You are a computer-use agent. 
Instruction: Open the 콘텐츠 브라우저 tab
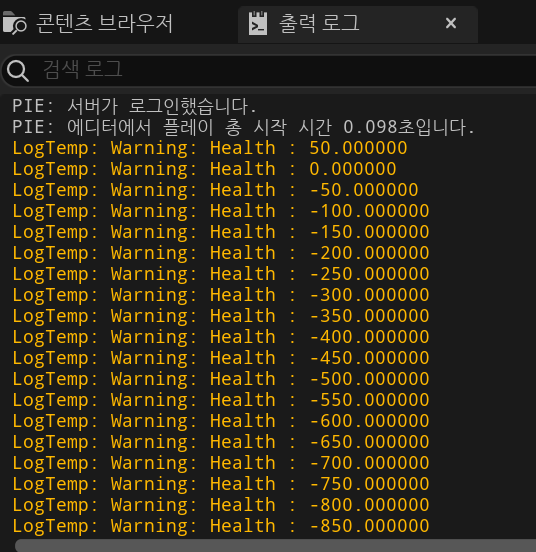tap(88, 23)
